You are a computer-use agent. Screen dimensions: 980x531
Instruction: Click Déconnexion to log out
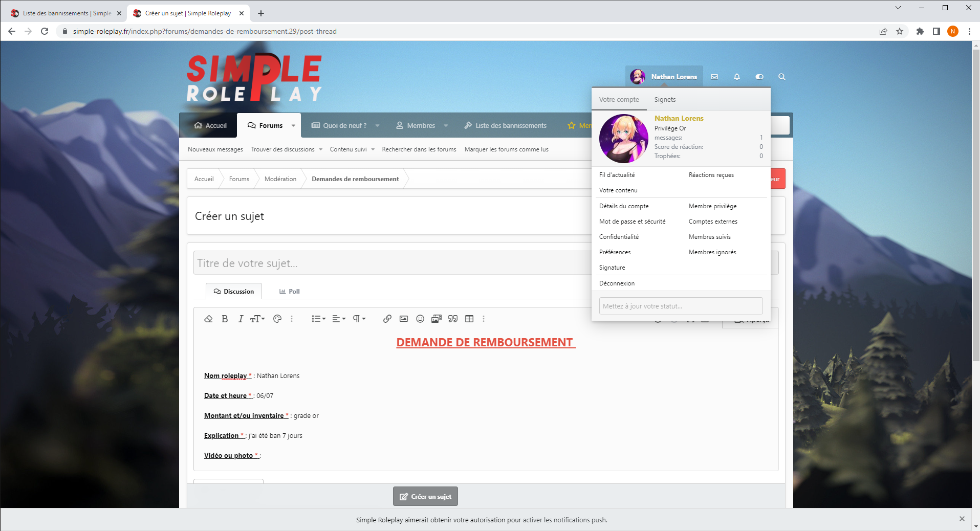[x=617, y=283]
